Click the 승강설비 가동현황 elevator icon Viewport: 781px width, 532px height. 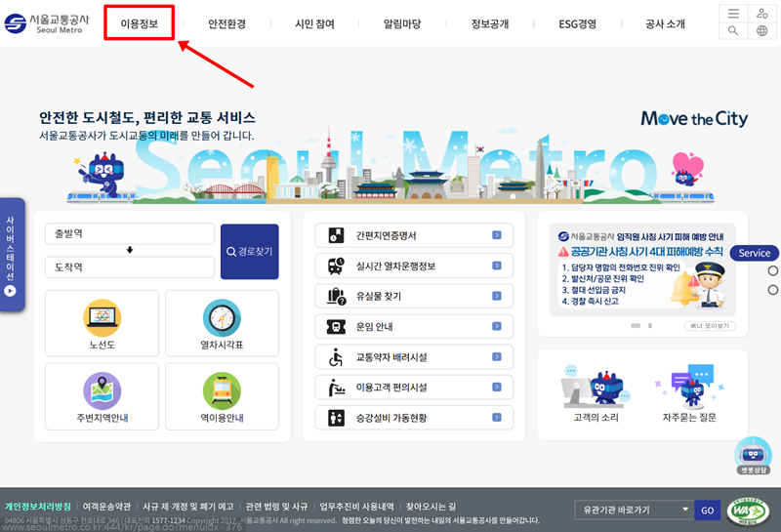pyautogui.click(x=336, y=418)
